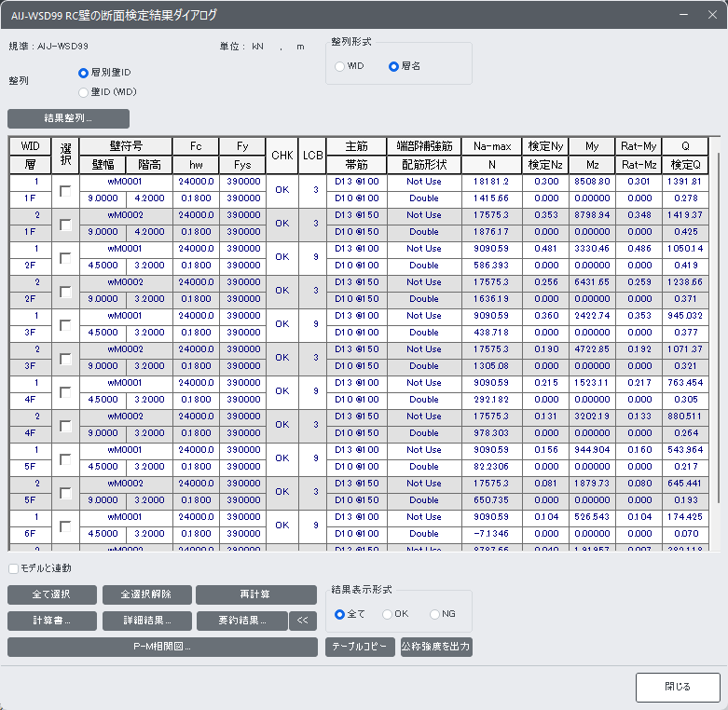Click the CHK column header
This screenshot has height=710, width=728.
(282, 156)
